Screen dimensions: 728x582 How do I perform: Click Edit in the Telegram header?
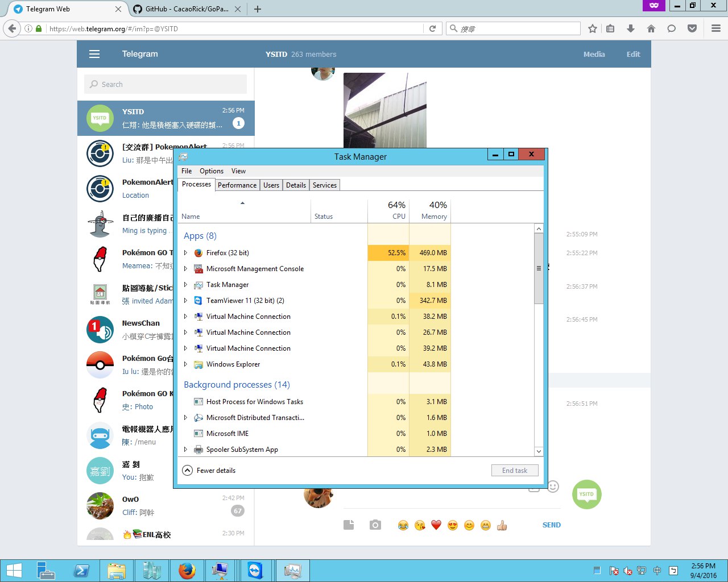tap(634, 55)
